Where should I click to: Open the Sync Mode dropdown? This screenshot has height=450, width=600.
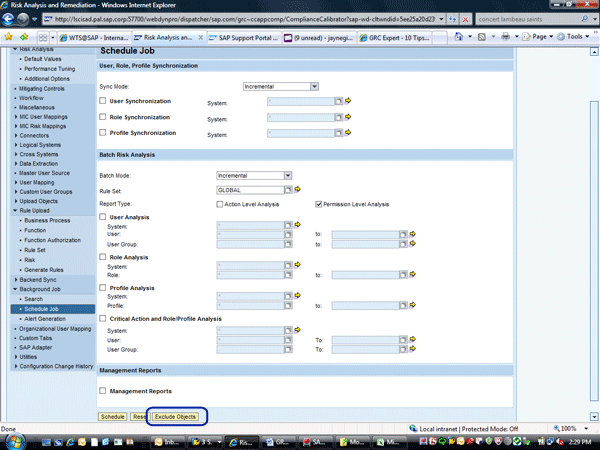pos(314,87)
